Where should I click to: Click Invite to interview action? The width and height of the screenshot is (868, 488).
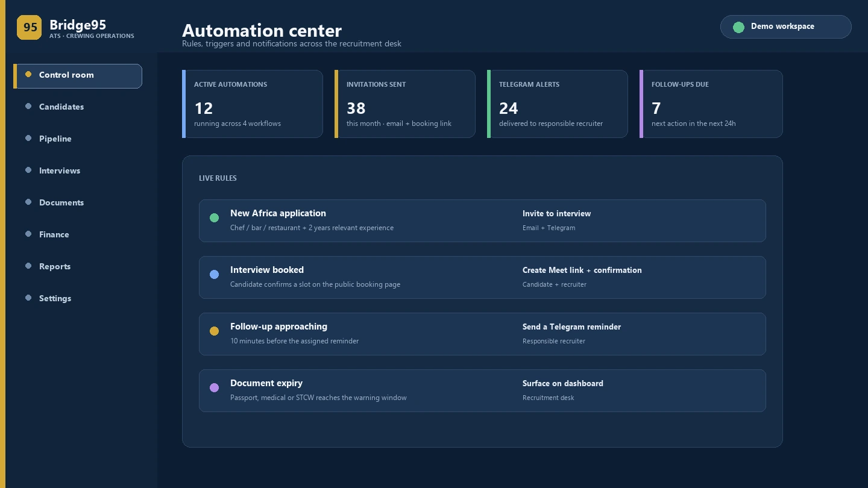pyautogui.click(x=556, y=214)
